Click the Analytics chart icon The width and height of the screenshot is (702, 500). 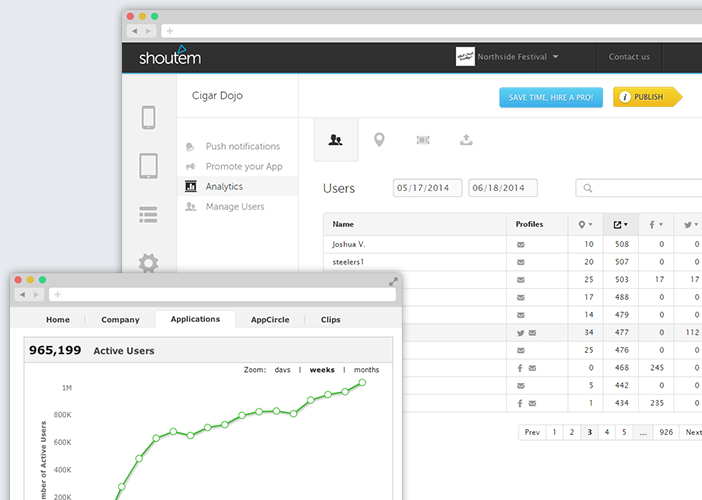(x=191, y=186)
